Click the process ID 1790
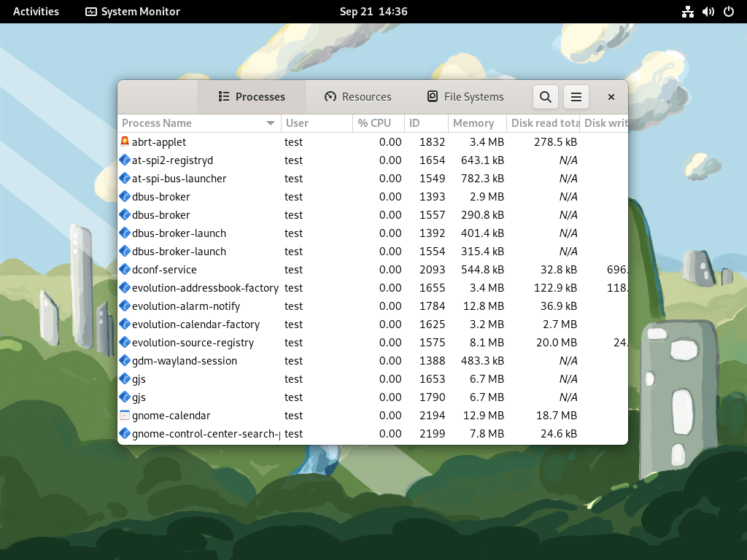The height and width of the screenshot is (560, 747). tap(432, 397)
